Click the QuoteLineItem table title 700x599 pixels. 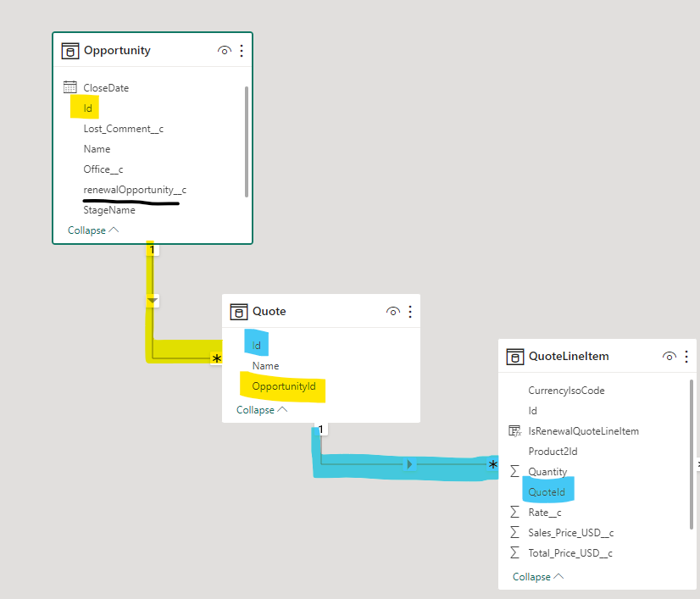569,356
